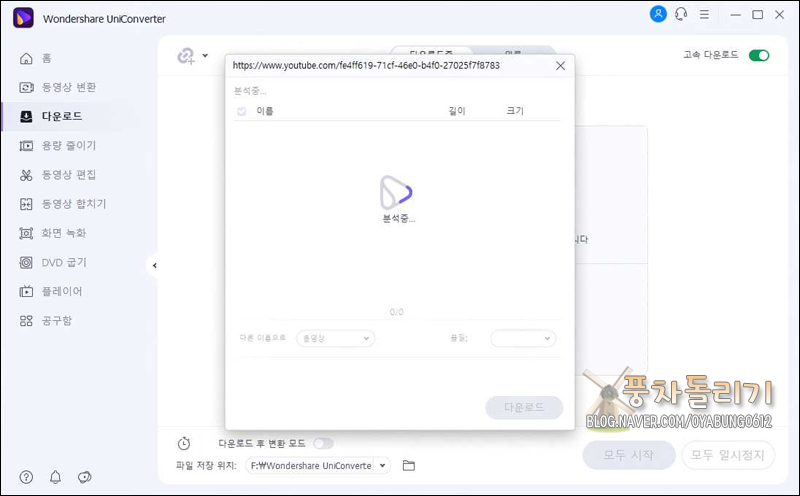Click the Wondershare UniConverter logo

23,18
